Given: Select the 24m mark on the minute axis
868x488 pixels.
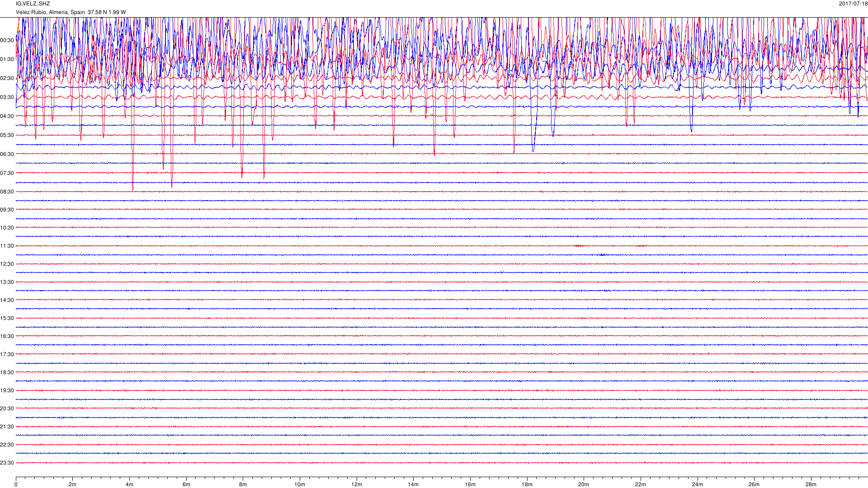Looking at the screenshot, I should 698,484.
